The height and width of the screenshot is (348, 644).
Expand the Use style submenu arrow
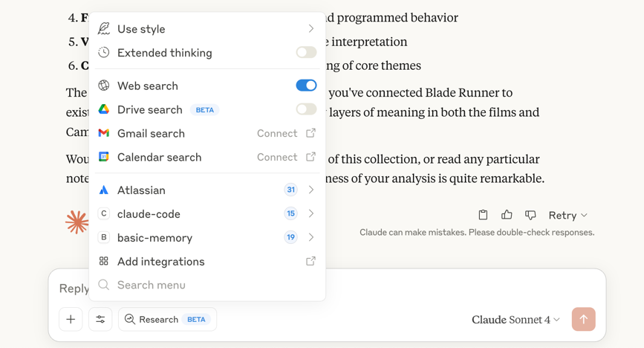coord(311,28)
